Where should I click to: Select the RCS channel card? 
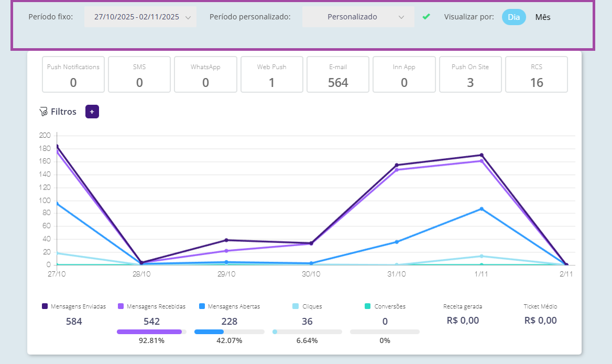[536, 74]
